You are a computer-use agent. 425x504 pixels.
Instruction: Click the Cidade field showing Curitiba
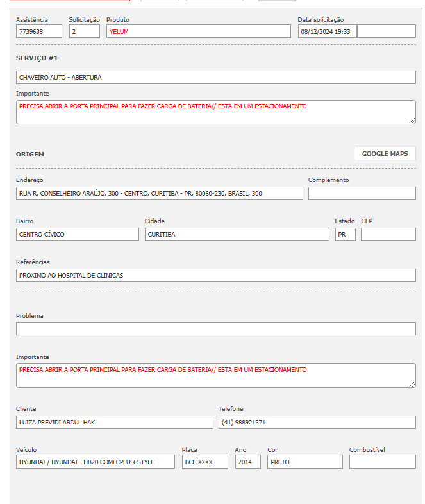237,235
